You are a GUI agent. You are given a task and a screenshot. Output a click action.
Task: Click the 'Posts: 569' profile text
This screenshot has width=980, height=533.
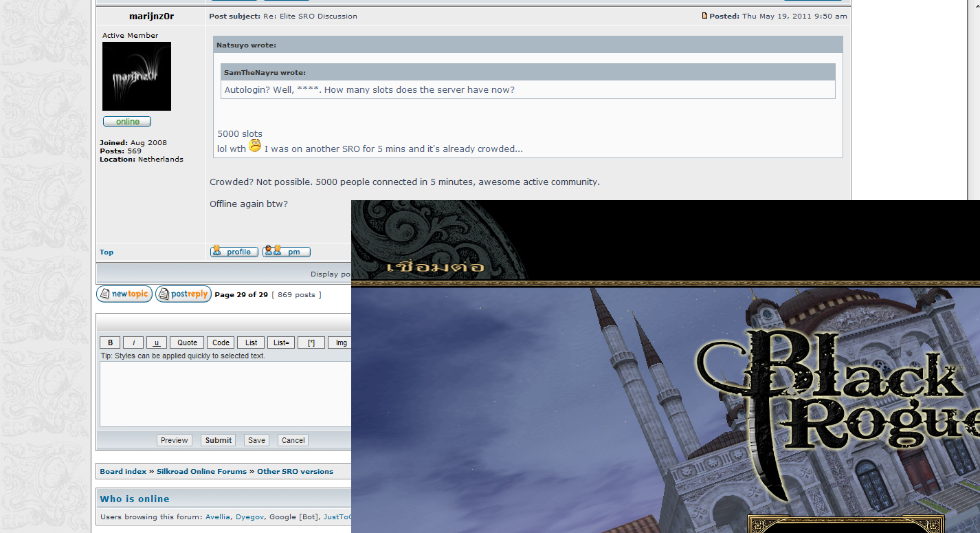pos(120,151)
